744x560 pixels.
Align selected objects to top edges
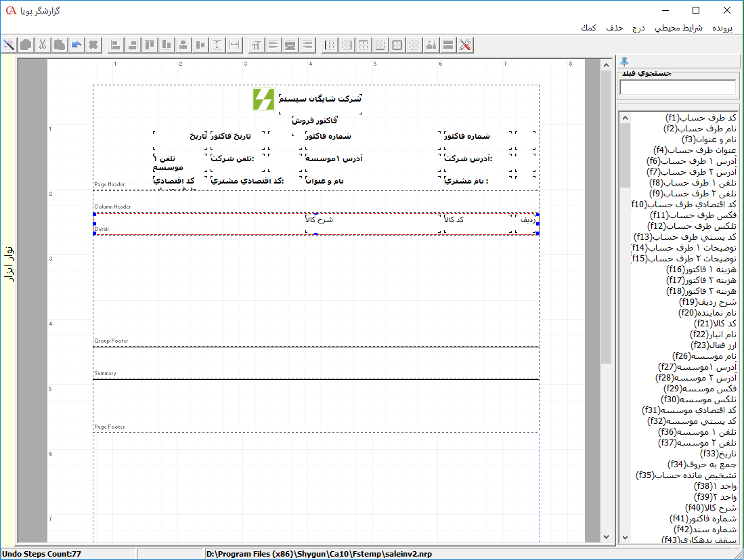(x=150, y=45)
